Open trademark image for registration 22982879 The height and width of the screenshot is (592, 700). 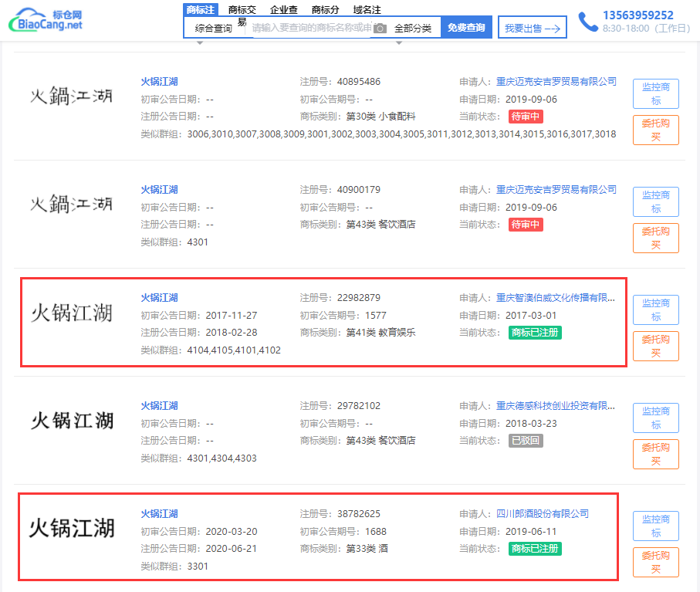click(72, 313)
